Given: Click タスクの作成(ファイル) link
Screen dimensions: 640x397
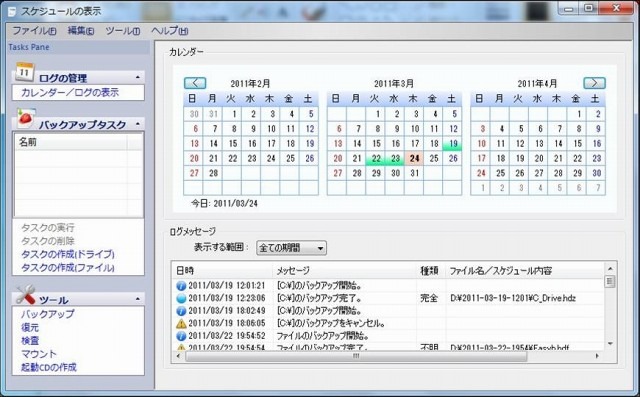Looking at the screenshot, I should pos(68,268).
